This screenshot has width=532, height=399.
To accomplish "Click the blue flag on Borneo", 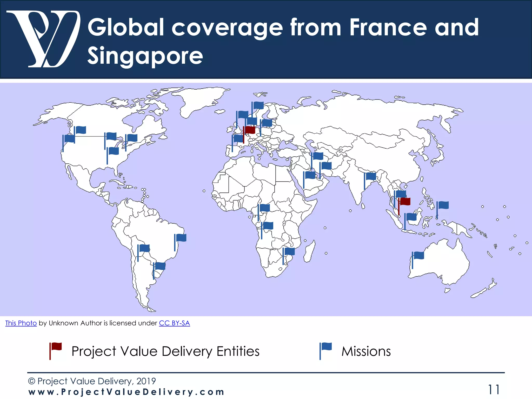I will (x=411, y=221).
